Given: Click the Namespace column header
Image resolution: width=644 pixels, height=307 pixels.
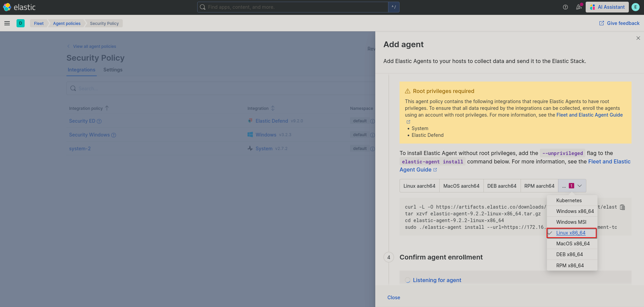Looking at the screenshot, I should pyautogui.click(x=361, y=109).
